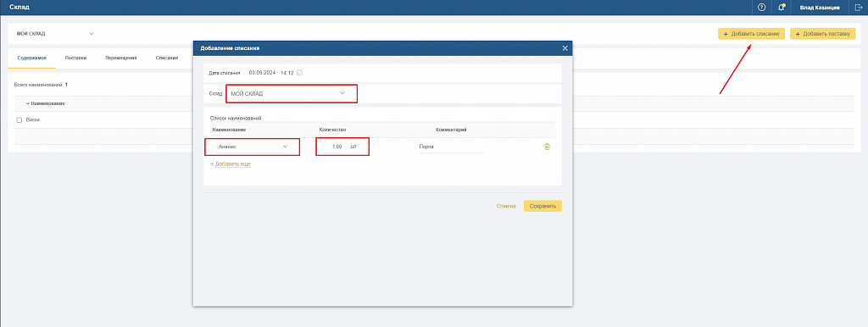This screenshot has height=327, width=868.
Task: Tick the Виски row checkbox
Action: (19, 120)
